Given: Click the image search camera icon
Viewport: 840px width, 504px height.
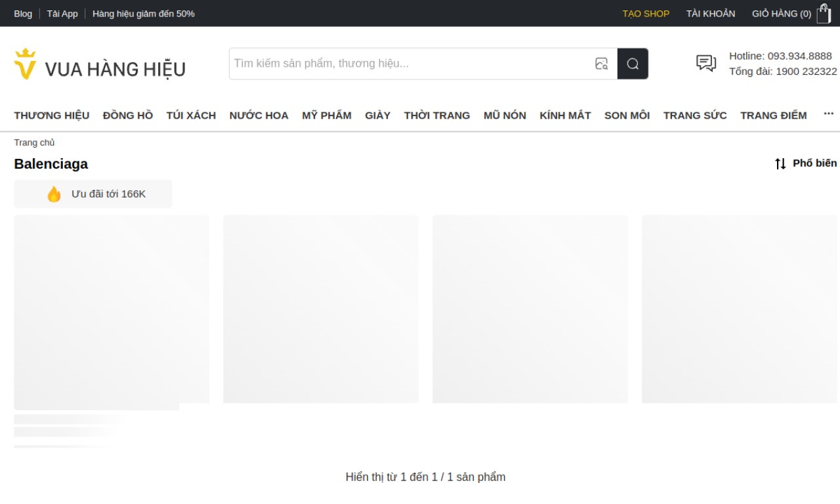Looking at the screenshot, I should [601, 64].
